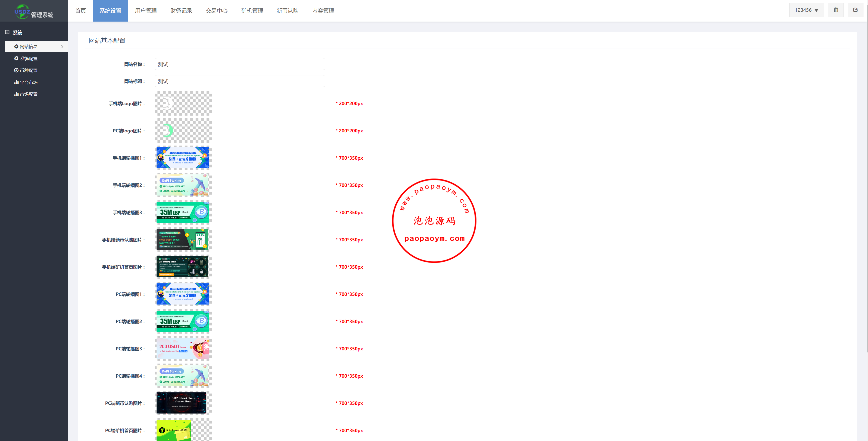Click the circle icon beside 币种配置
Image resolution: width=868 pixels, height=441 pixels.
tap(16, 70)
